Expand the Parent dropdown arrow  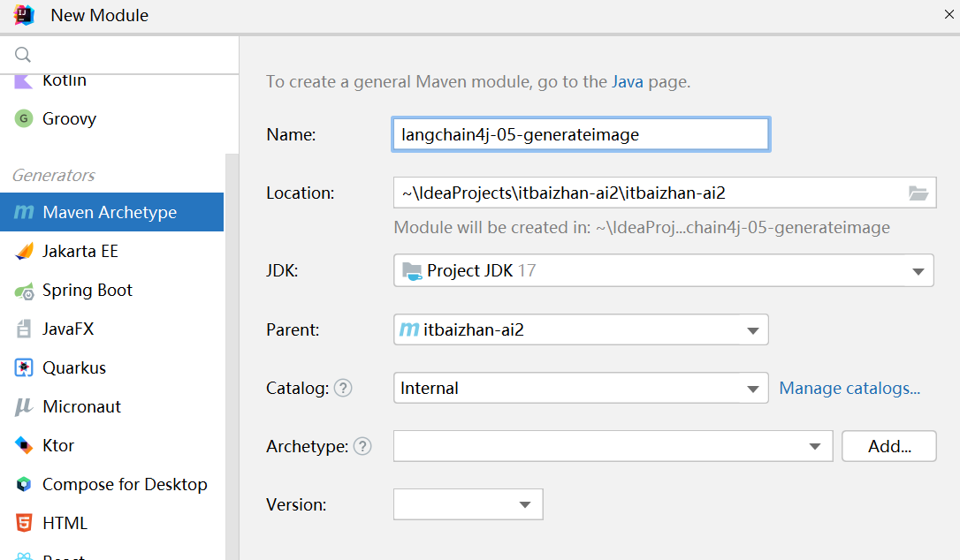(753, 330)
